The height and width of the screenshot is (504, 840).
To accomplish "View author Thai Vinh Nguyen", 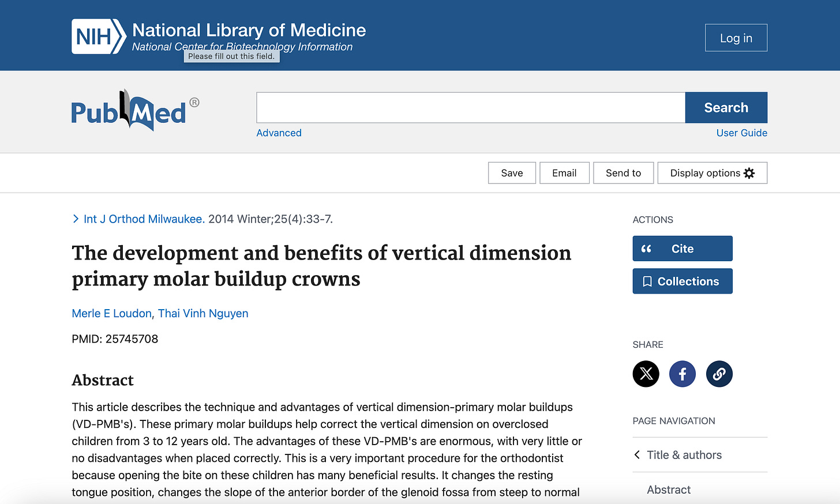I will tap(203, 313).
